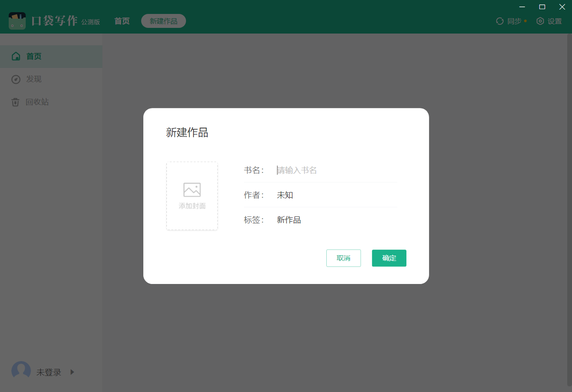Confirm with the 确定 button

389,258
